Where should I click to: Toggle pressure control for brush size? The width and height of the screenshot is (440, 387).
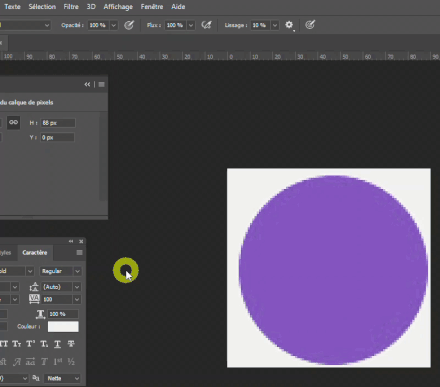(310, 25)
